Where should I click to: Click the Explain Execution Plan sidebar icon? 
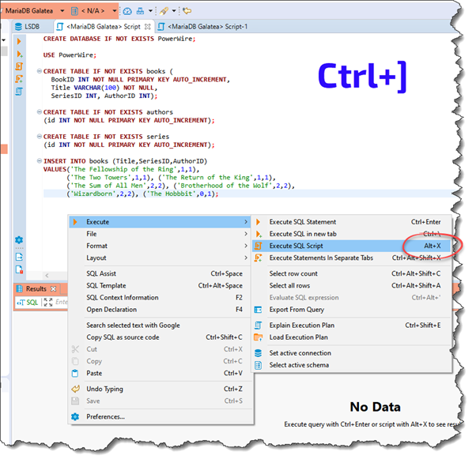click(x=20, y=79)
